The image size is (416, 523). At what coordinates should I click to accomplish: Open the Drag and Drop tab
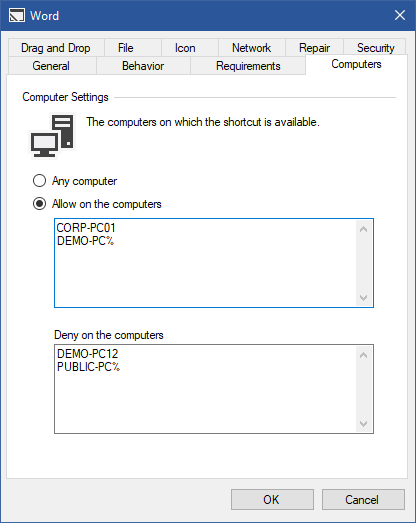pos(56,48)
